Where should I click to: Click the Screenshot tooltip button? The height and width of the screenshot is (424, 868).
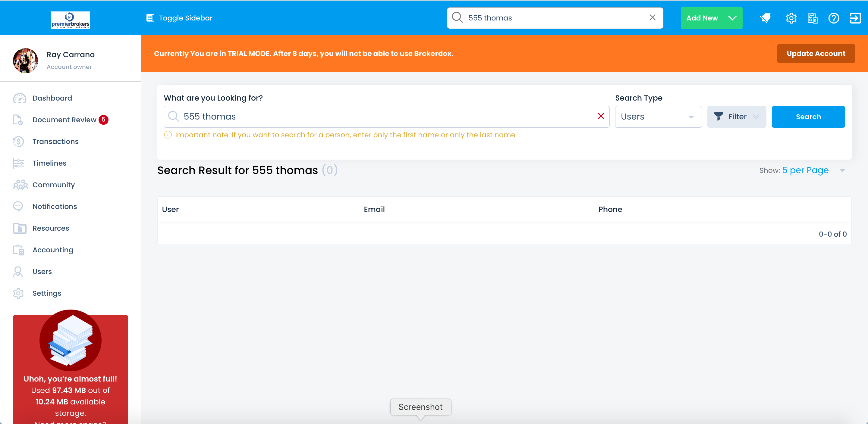420,407
